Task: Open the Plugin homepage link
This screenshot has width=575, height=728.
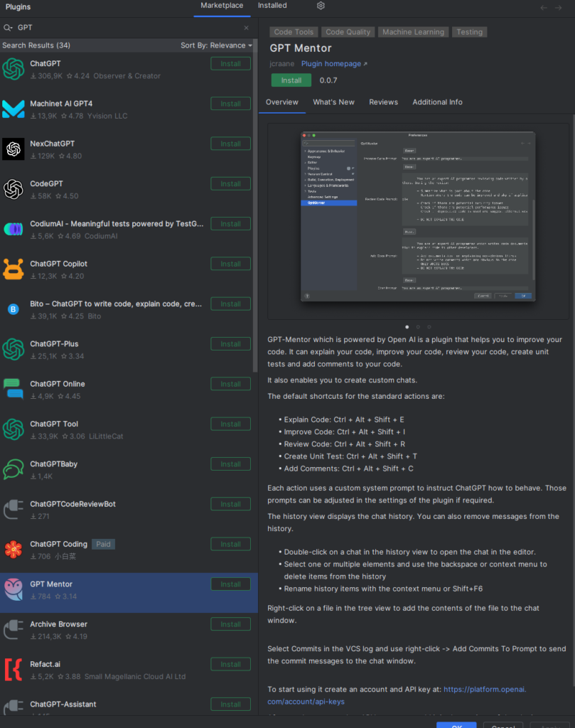Action: coord(331,63)
